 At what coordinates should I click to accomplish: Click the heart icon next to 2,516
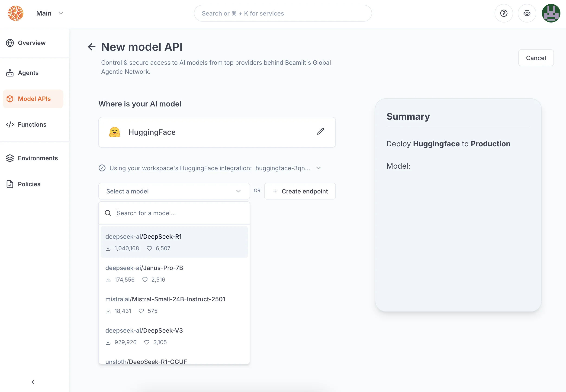tap(145, 280)
